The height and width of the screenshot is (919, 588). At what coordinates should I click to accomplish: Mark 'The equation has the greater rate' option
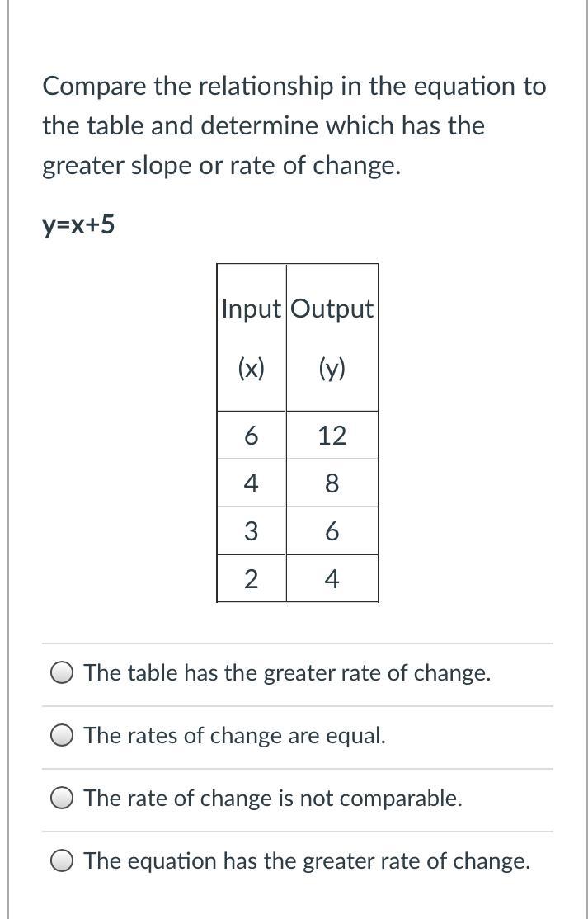(x=62, y=861)
